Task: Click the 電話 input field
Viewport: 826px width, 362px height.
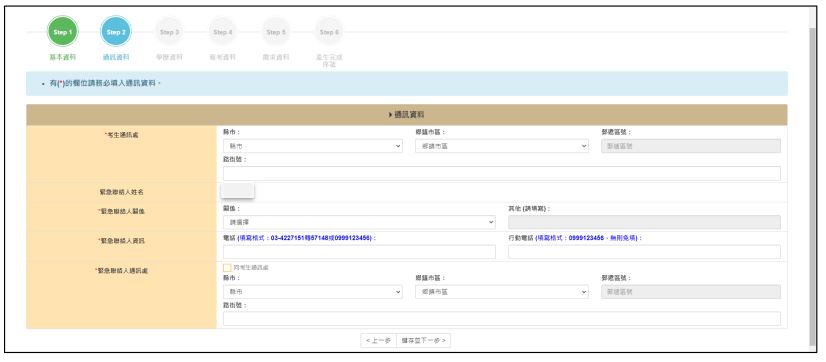Action: pyautogui.click(x=359, y=252)
